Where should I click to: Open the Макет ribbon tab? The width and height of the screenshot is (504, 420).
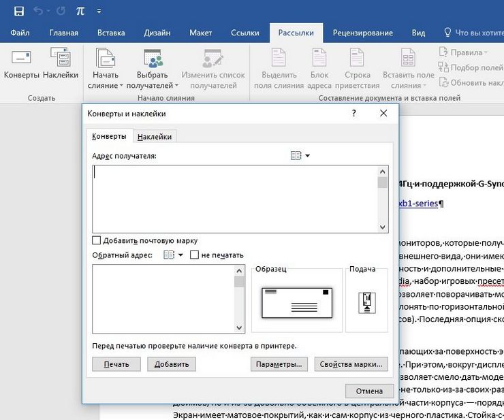(x=200, y=33)
